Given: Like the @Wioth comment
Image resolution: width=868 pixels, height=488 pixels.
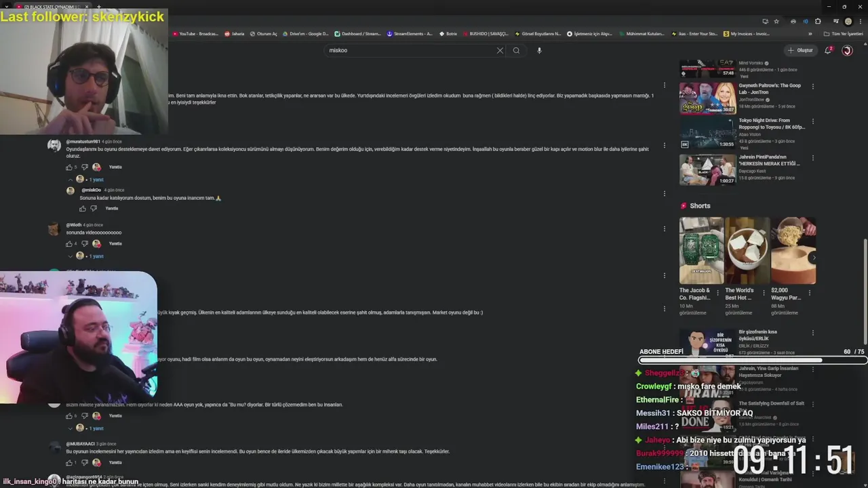Looking at the screenshot, I should 69,243.
